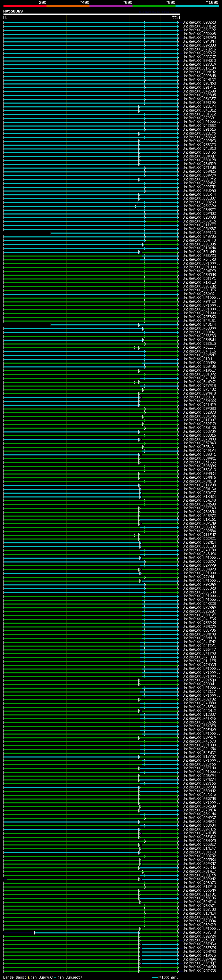Select the UniRef100_B8LKF4 label

(199, 194)
